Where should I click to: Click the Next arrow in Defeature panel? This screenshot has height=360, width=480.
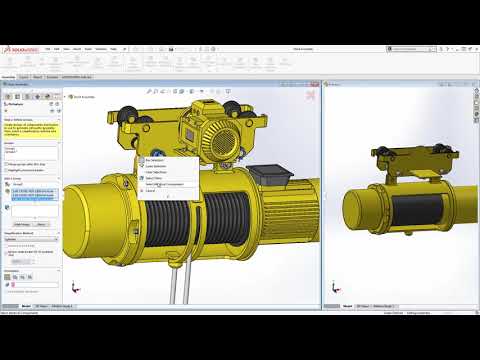click(58, 111)
